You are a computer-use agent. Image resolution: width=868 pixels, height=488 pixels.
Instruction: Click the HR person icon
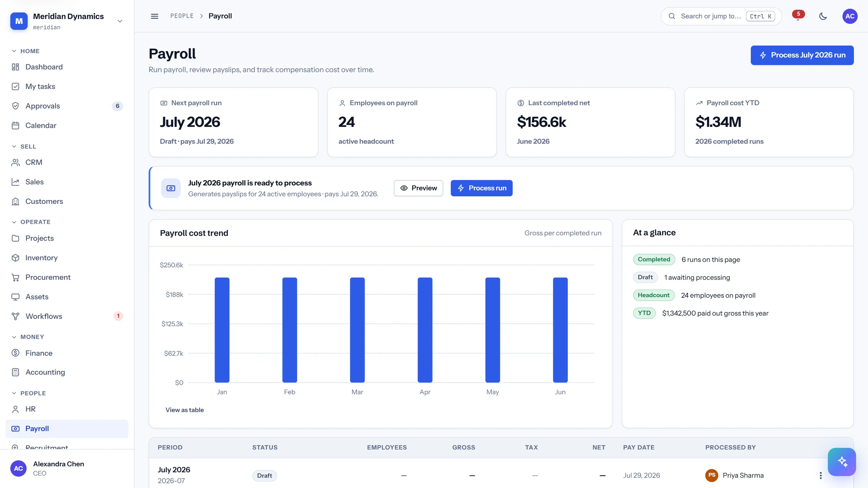15,409
